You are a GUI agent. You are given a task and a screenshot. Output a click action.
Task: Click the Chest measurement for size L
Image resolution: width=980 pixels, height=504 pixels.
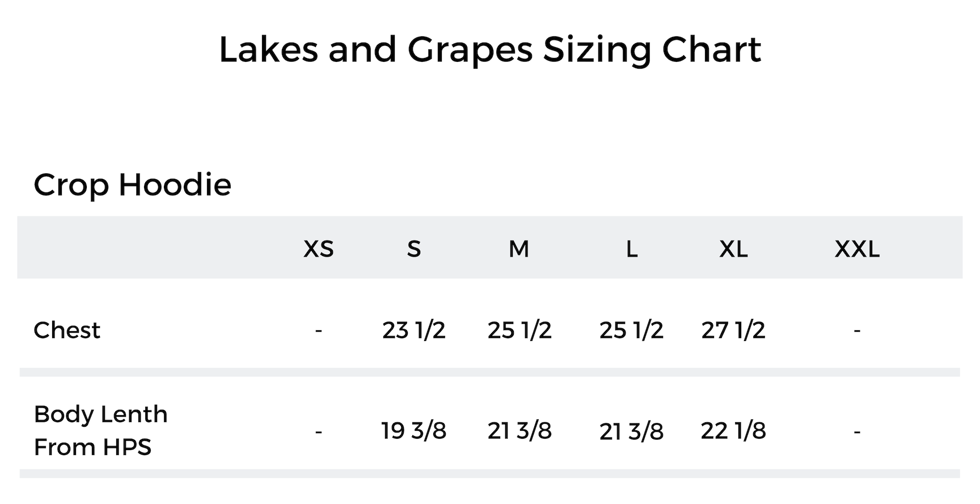(631, 330)
